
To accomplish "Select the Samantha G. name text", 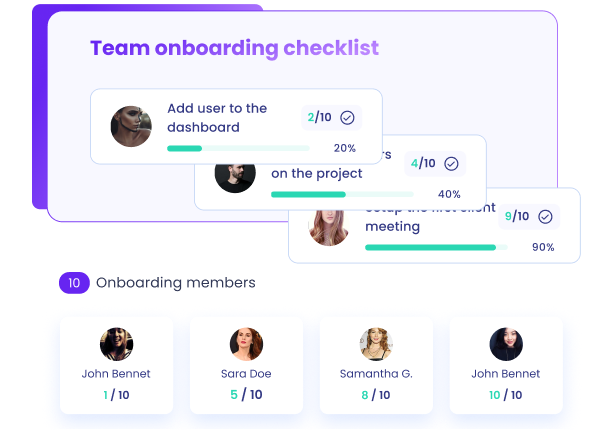I will click(376, 374).
